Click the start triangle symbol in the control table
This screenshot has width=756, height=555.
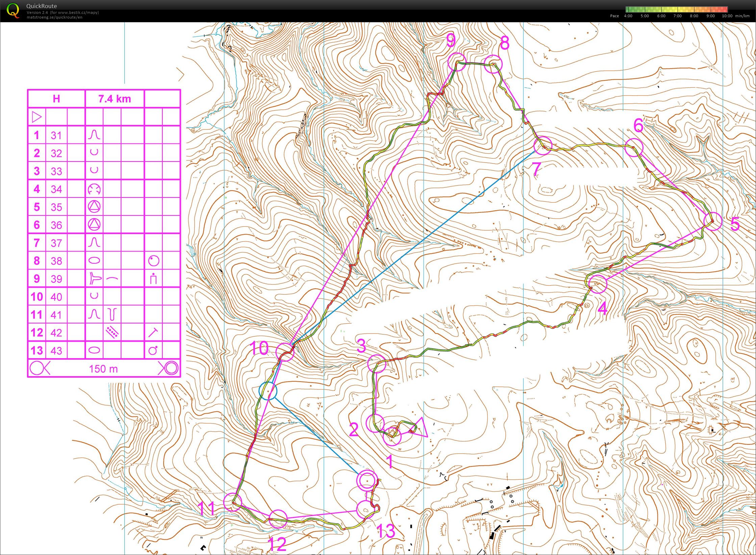coord(36,117)
